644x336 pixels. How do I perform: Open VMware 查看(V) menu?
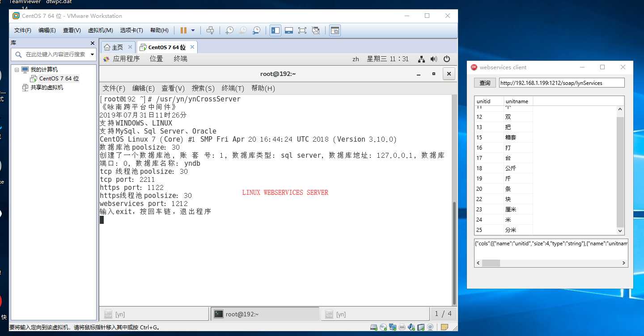coord(72,30)
